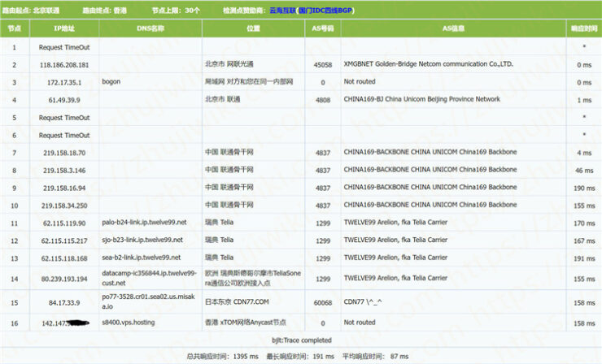Image resolution: width=602 pixels, height=364 pixels.
Task: Select the datacamp-ic356844 DNS name
Action: [x=150, y=278]
